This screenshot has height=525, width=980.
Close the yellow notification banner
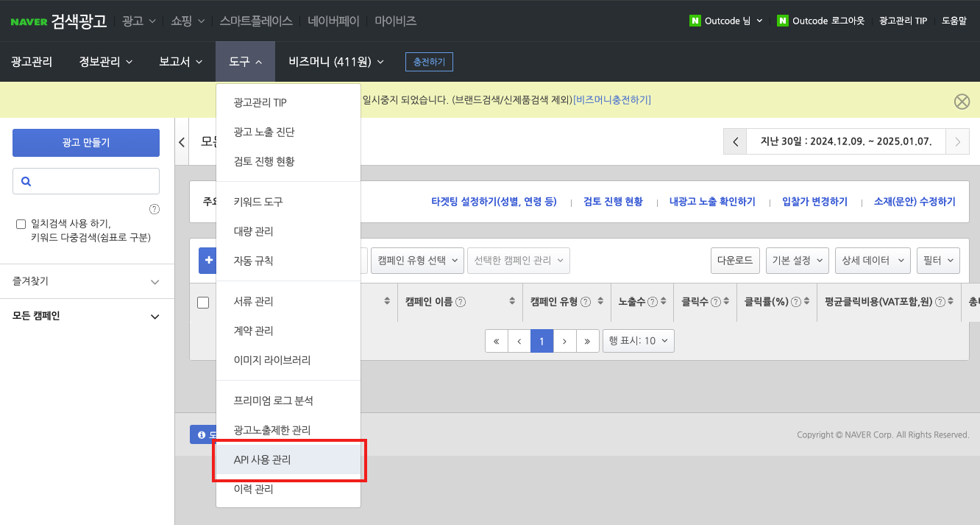point(962,102)
